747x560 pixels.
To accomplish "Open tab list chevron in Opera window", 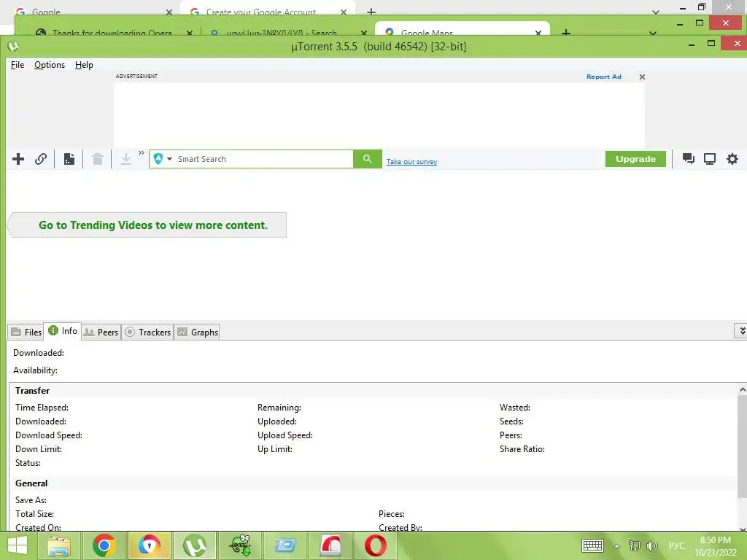I will click(653, 32).
